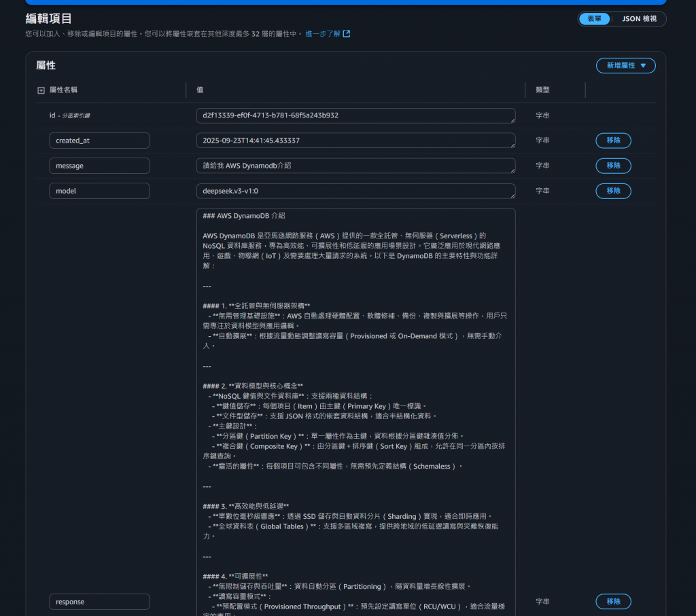Open the 新增屬性 dropdown

tap(625, 66)
